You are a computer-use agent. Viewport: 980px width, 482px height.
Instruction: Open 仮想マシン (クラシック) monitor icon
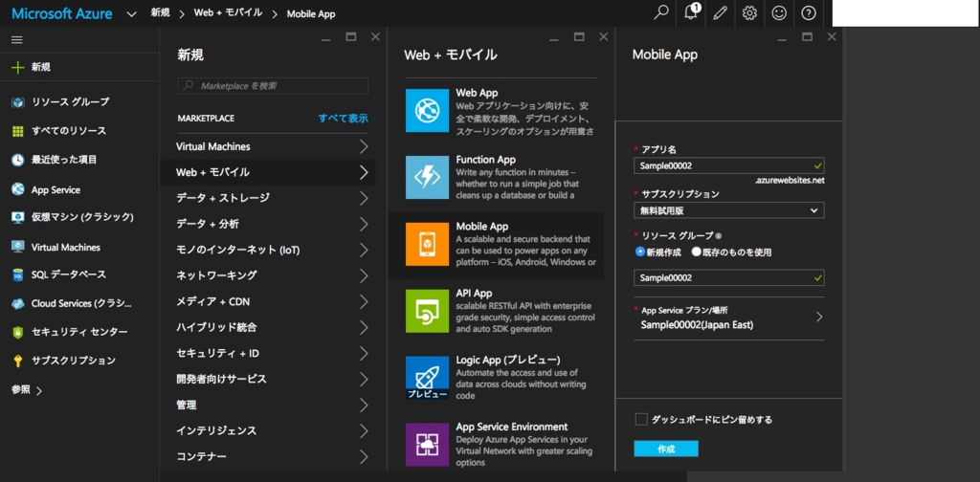coord(18,217)
